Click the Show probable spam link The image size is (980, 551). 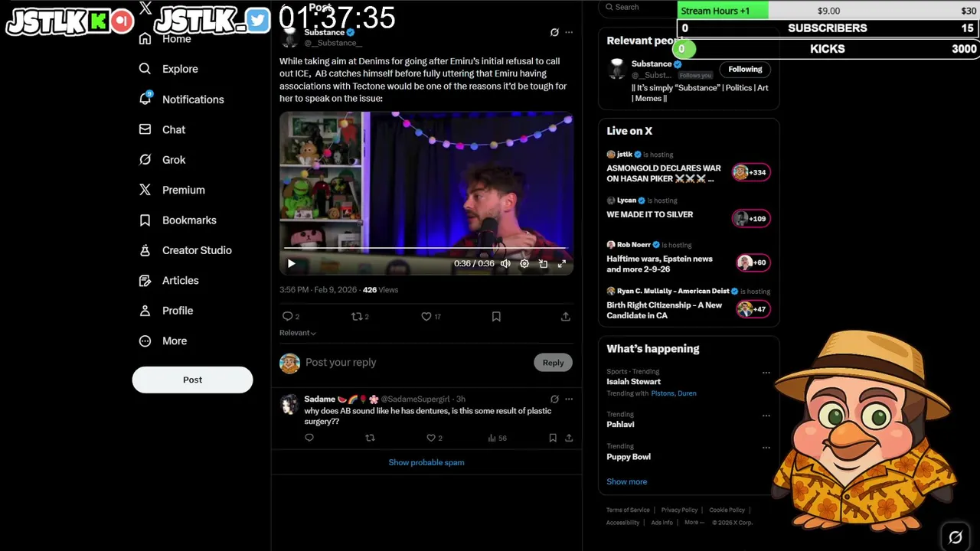coord(426,462)
